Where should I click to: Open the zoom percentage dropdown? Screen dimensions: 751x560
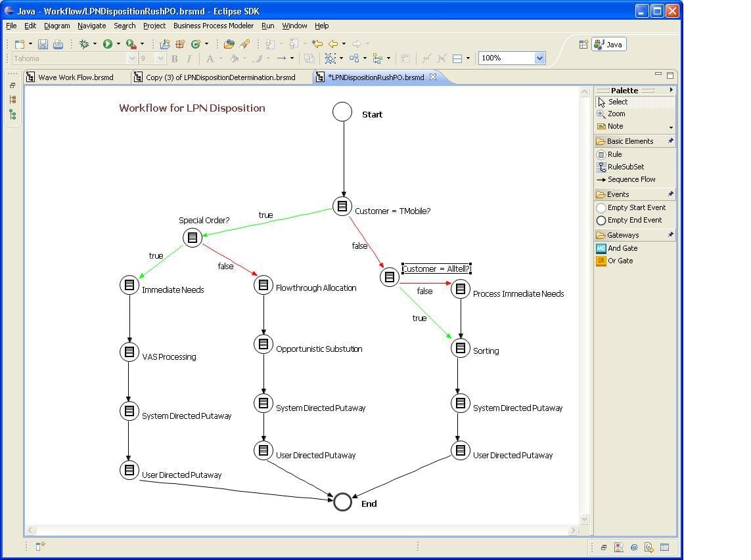(540, 58)
